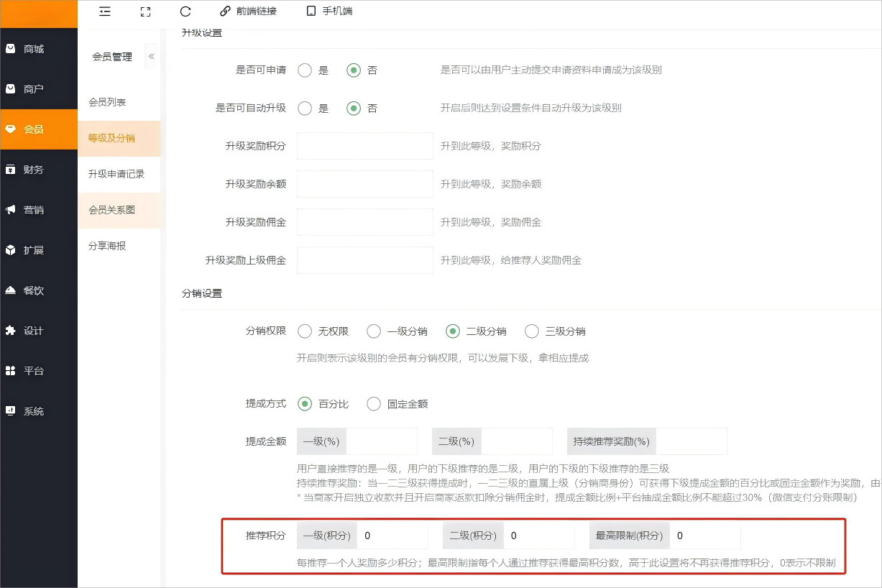Viewport: 882px width, 588px height.
Task: Switch 提成方式 to 固定金额
Action: 374,404
